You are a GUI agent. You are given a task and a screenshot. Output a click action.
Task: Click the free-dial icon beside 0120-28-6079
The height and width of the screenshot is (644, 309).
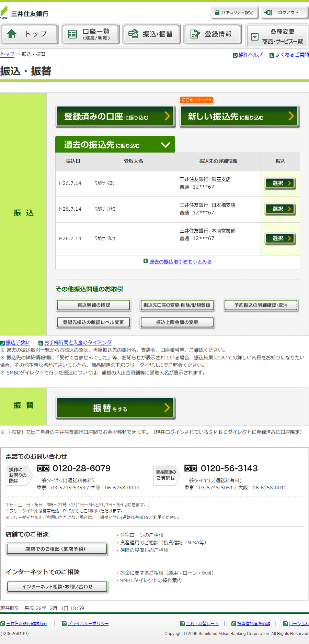[x=43, y=468]
